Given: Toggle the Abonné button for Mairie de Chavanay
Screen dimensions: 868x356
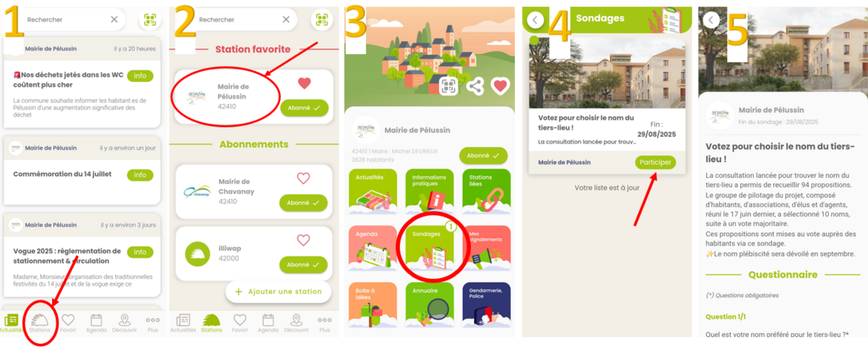Looking at the screenshot, I should click(304, 203).
